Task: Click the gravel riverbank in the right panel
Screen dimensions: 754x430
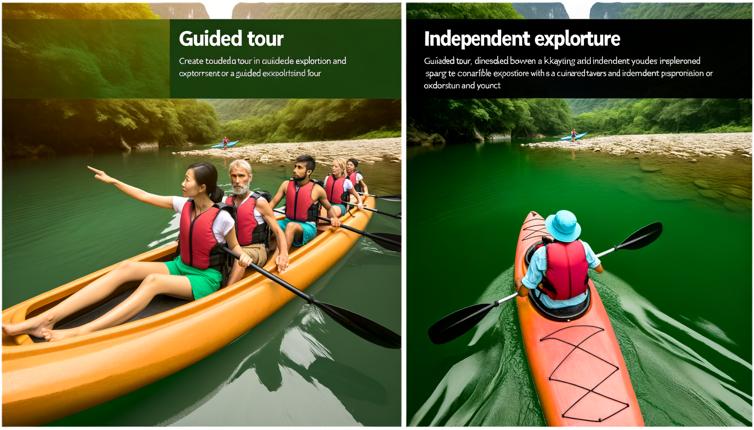Action: click(640, 144)
